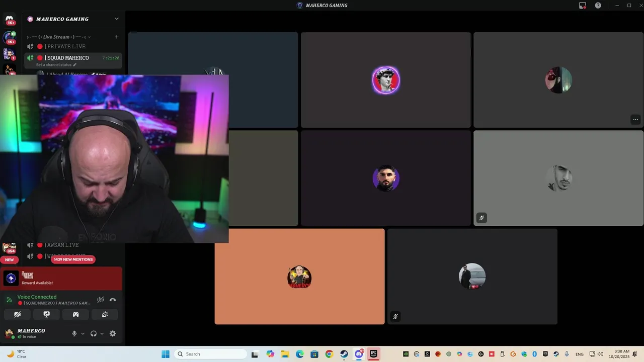Screen dimensions: 644x362
Task: Jump to 1439 NEW MENTIONS
Action: click(73, 259)
